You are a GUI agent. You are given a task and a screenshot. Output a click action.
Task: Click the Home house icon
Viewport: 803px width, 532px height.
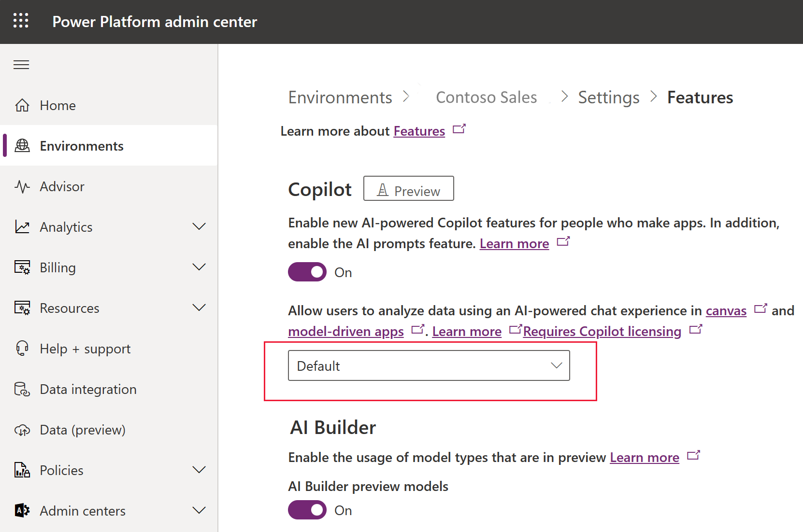tap(22, 105)
